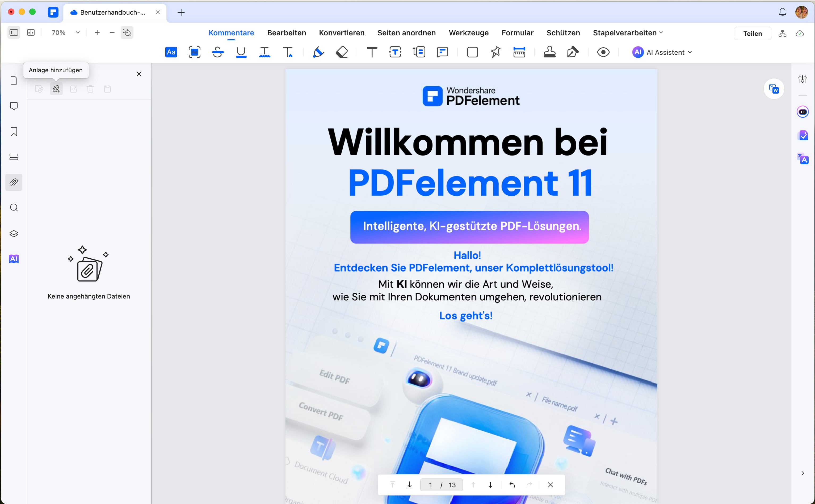Open the AI robot chat icon
Viewport: 815px width, 504px height.
[803, 112]
